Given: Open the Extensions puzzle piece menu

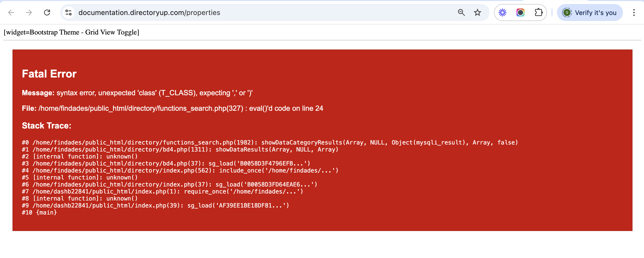Looking at the screenshot, I should pyautogui.click(x=538, y=12).
